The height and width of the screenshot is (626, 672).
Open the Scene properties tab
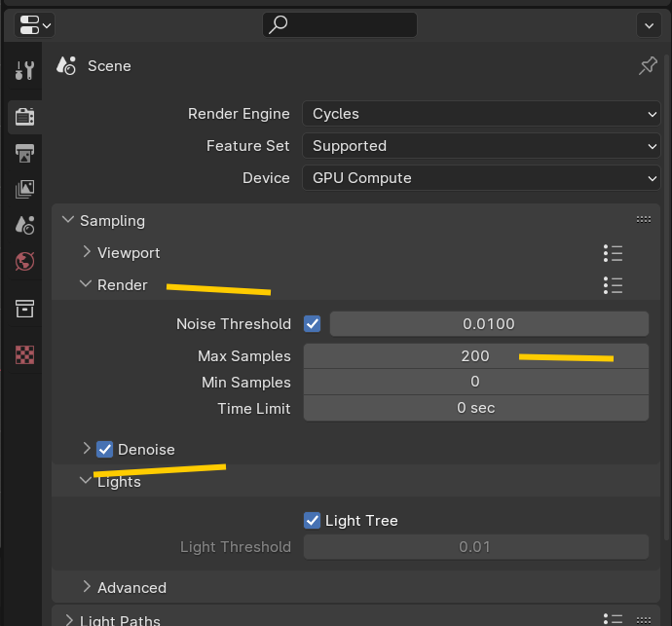pos(25,225)
